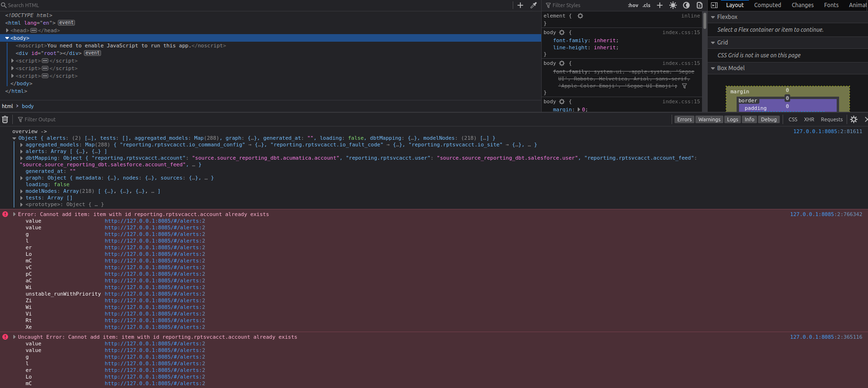The image size is (868, 388).
Task: Toggle the Warnings console filter
Action: click(x=710, y=119)
